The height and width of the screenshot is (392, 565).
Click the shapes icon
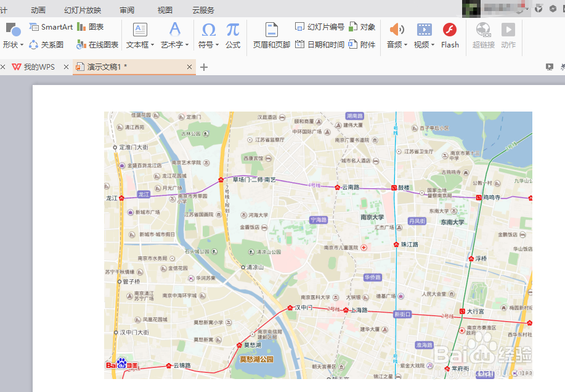click(14, 29)
